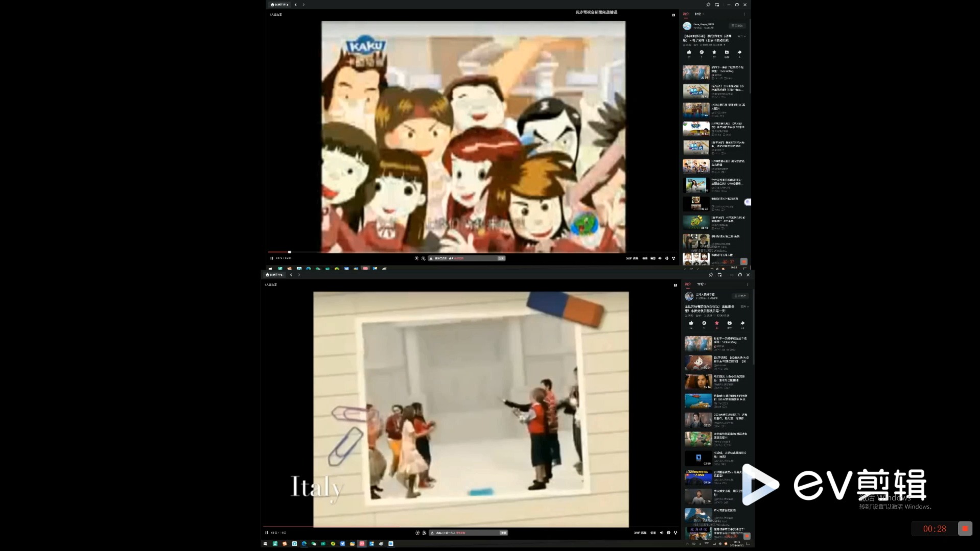
Task: Open the 360P quality selector in bottom player
Action: 640,533
